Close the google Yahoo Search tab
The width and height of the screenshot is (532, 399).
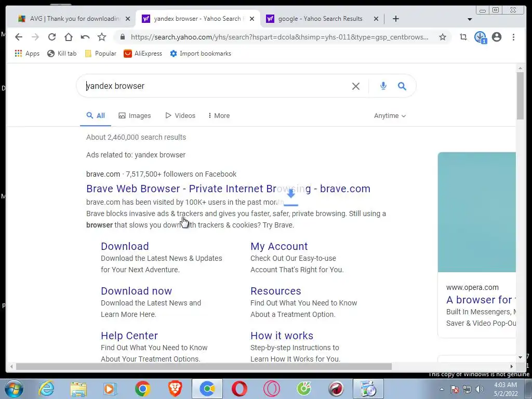click(376, 19)
